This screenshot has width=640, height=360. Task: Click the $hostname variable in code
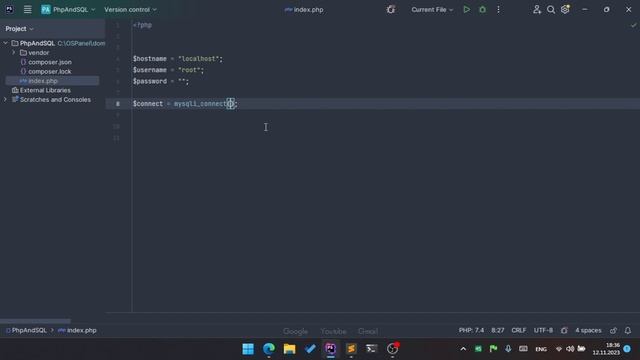coord(149,59)
